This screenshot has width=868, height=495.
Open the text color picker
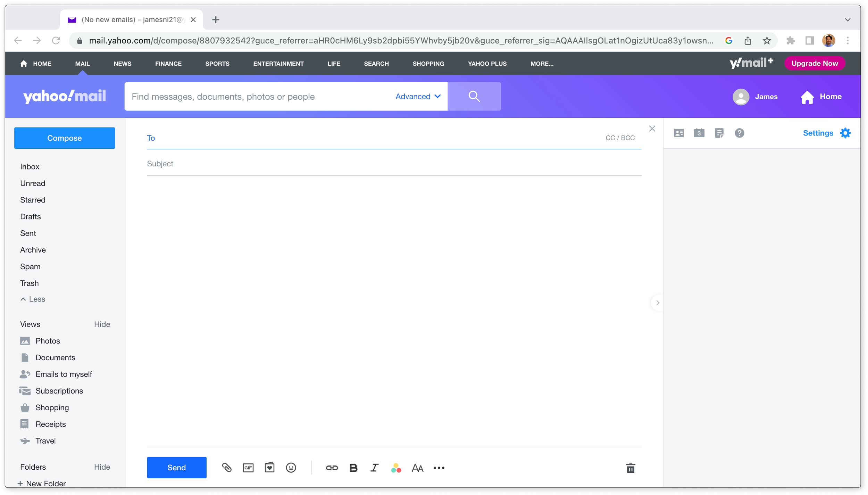[x=396, y=468]
